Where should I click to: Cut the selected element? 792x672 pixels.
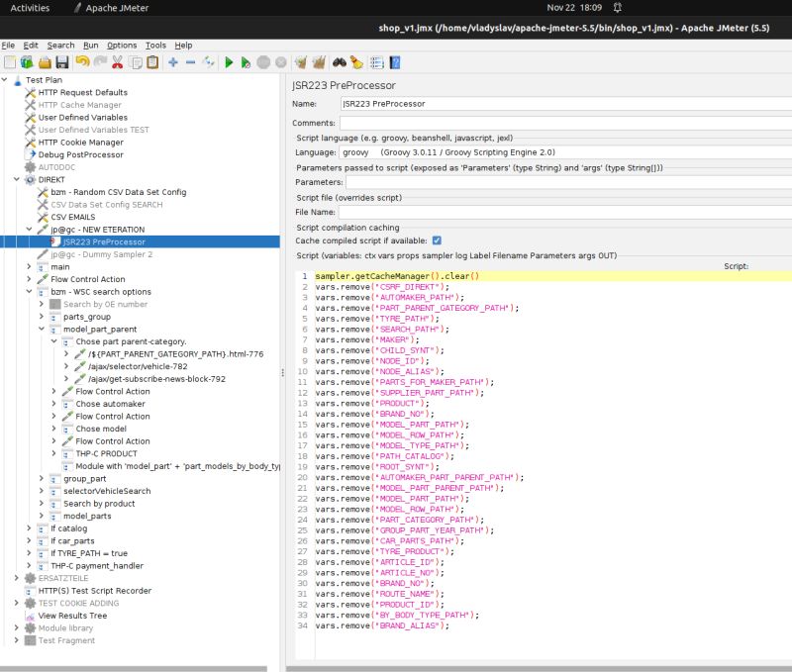coord(116,61)
